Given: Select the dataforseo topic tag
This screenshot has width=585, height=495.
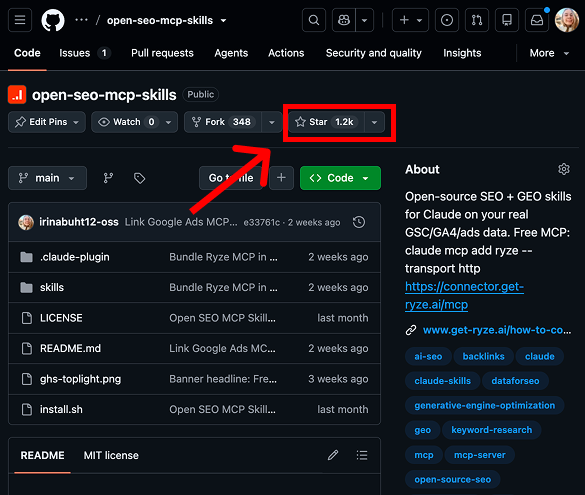Looking at the screenshot, I should tap(515, 381).
